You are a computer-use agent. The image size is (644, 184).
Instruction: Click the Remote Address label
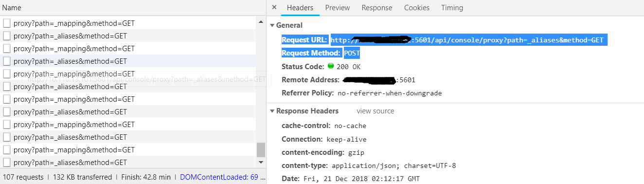(310, 80)
